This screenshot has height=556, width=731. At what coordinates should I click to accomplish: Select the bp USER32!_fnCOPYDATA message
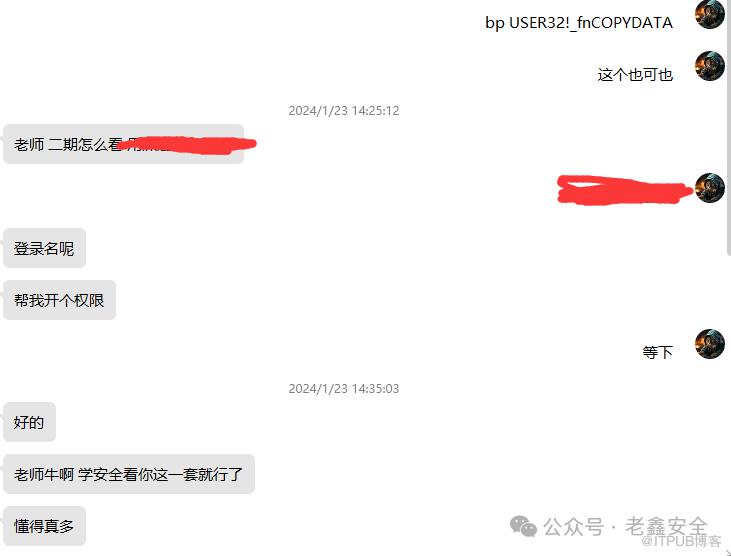(579, 23)
